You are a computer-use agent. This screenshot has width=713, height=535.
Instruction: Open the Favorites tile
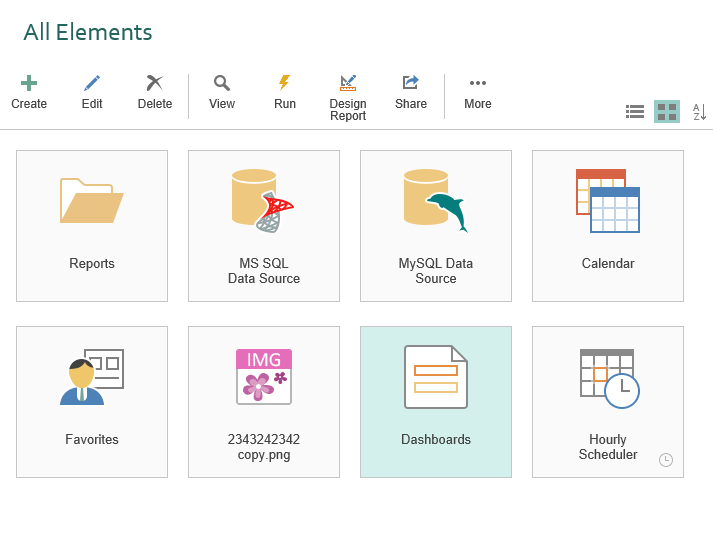click(x=92, y=402)
